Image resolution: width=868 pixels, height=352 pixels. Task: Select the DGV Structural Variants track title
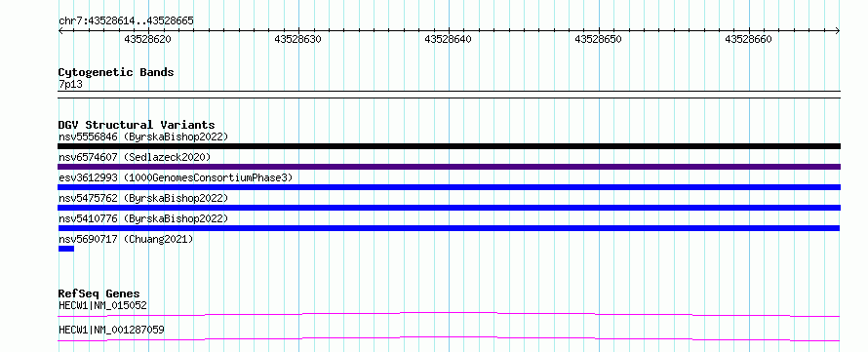coord(137,125)
